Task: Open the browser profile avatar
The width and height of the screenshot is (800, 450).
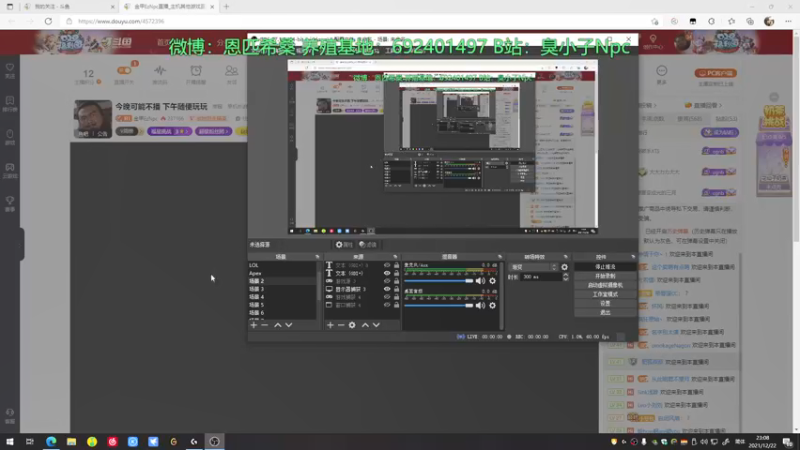Action: click(769, 21)
